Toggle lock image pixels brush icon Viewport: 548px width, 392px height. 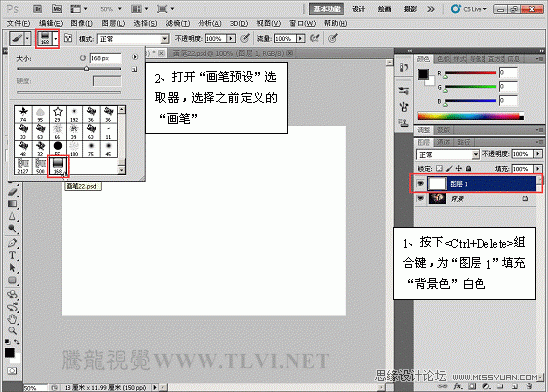[x=449, y=169]
